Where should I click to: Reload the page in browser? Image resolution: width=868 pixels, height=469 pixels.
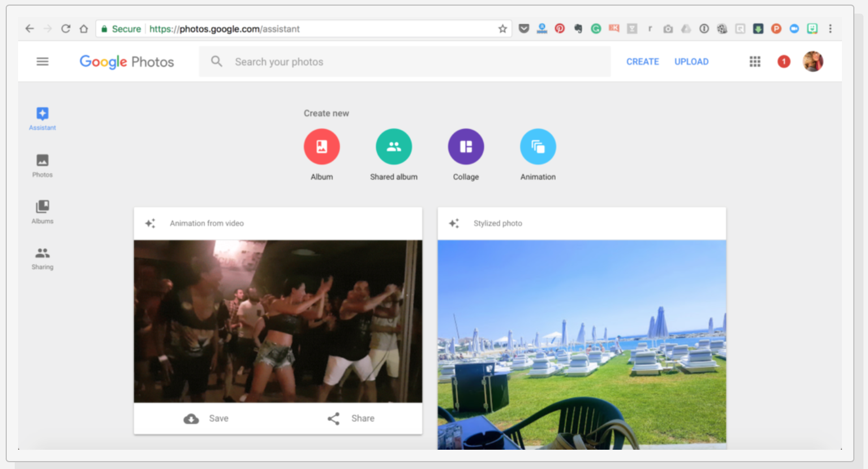coord(66,29)
